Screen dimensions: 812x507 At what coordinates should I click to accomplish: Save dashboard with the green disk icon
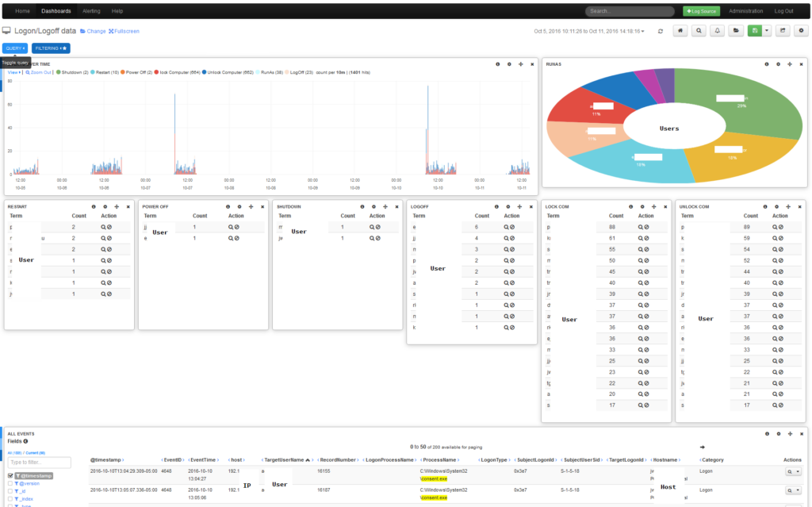(x=755, y=31)
